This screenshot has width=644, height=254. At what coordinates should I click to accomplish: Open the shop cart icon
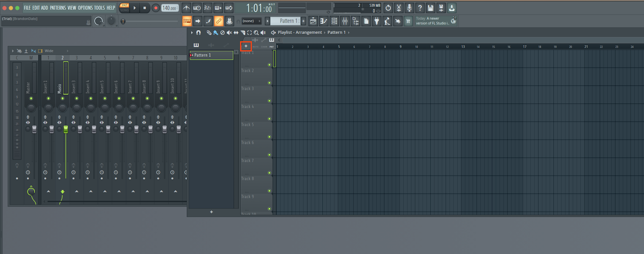408,21
